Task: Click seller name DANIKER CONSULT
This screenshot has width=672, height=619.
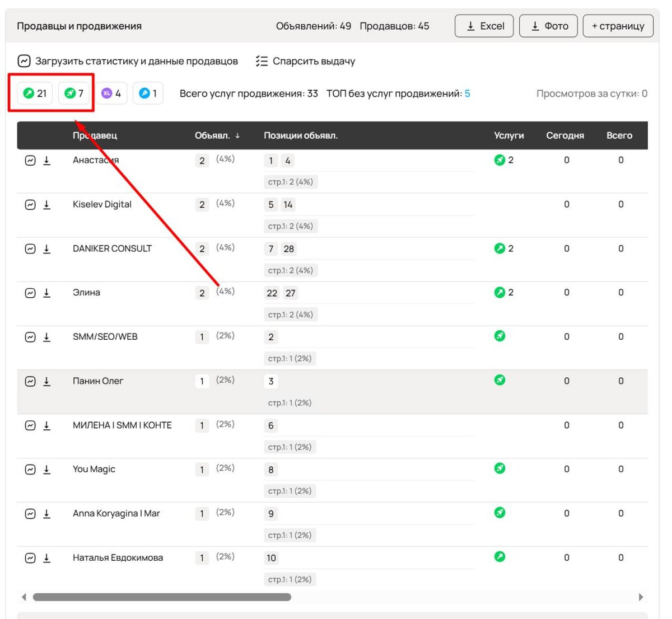Action: (x=112, y=248)
